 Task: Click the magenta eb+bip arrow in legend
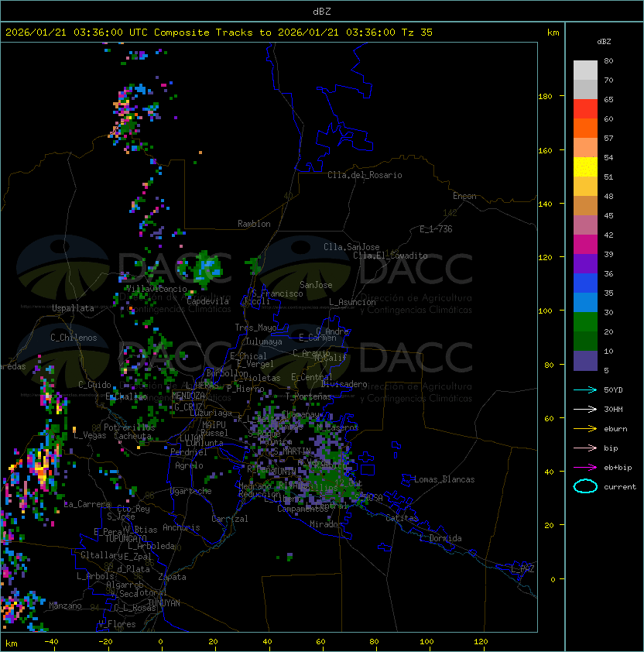[585, 468]
